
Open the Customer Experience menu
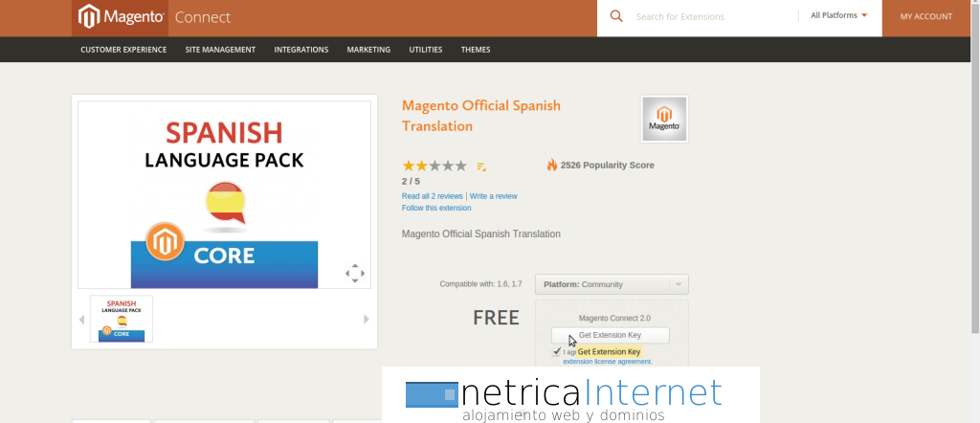pyautogui.click(x=123, y=50)
